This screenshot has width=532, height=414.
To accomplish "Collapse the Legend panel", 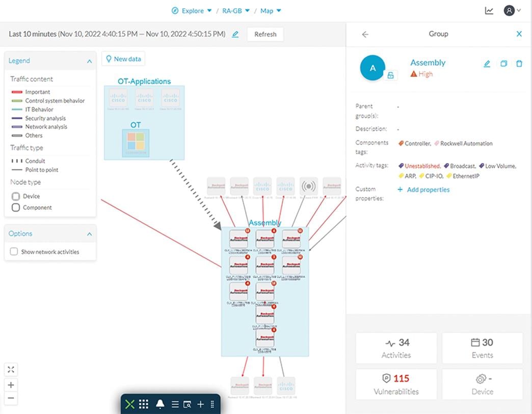I will 89,60.
